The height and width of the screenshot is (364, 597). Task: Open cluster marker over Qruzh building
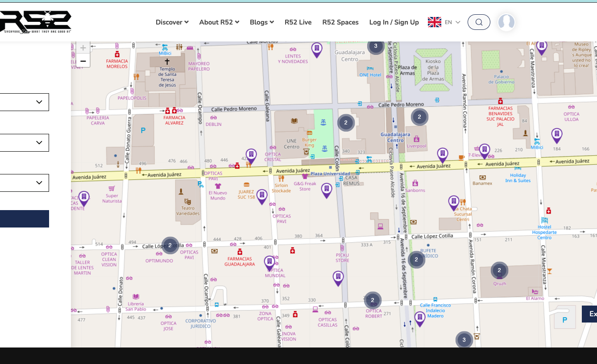pos(499,270)
